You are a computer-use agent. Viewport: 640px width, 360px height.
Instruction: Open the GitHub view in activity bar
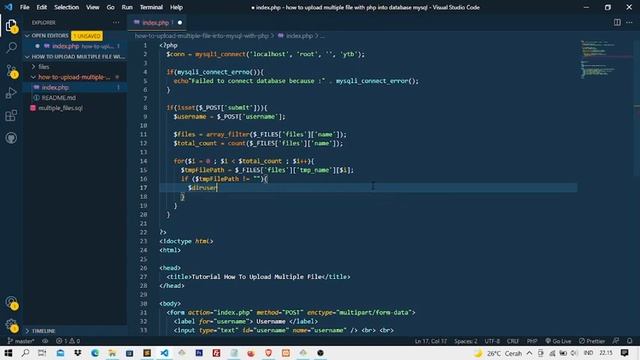pos(11,138)
